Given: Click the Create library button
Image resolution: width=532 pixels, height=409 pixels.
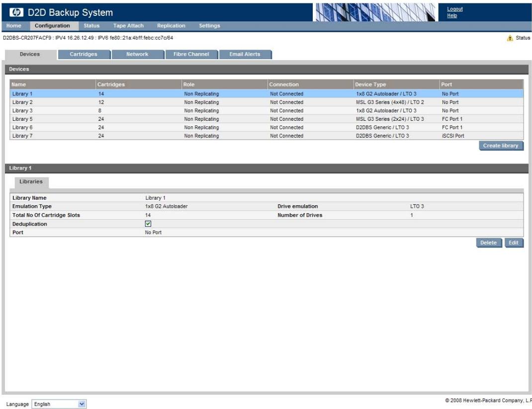Looking at the screenshot, I should 501,146.
